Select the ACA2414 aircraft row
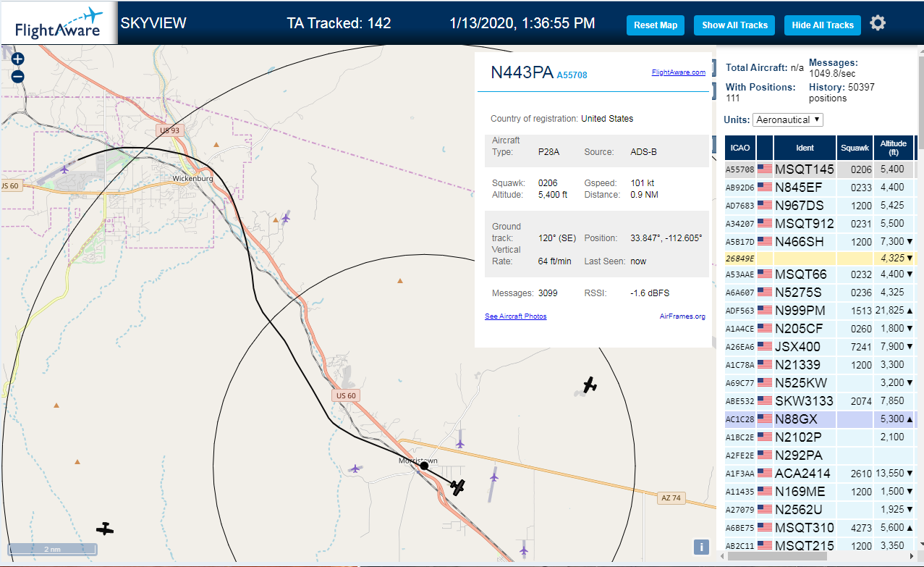Image resolution: width=924 pixels, height=567 pixels. [821, 474]
